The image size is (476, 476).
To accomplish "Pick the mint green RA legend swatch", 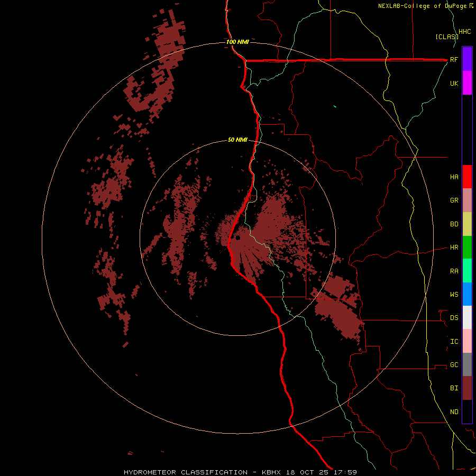I will click(467, 271).
